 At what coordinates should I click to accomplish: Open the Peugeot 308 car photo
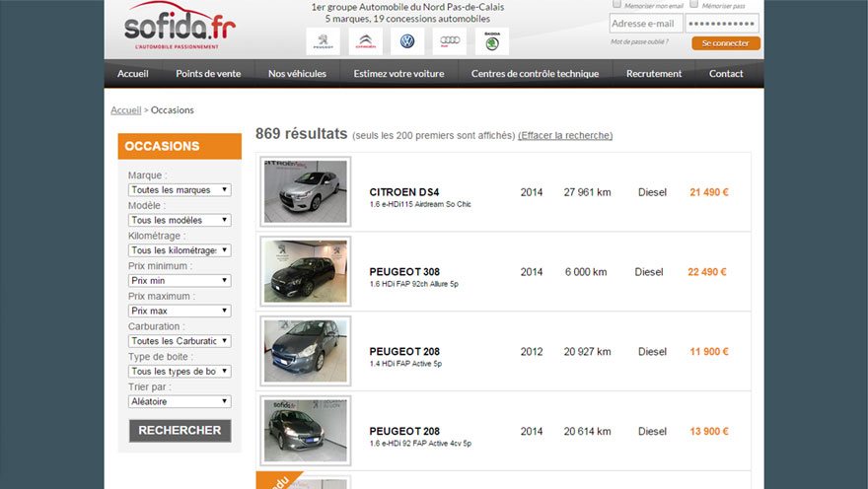(x=306, y=271)
